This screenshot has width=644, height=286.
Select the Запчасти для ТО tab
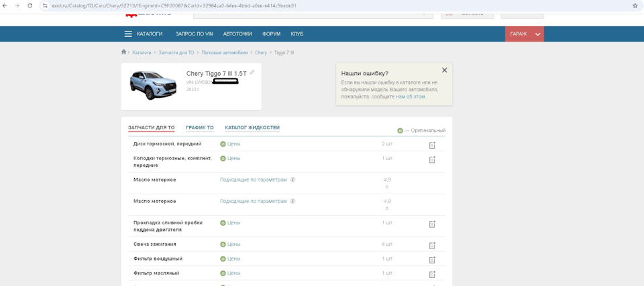coord(151,128)
